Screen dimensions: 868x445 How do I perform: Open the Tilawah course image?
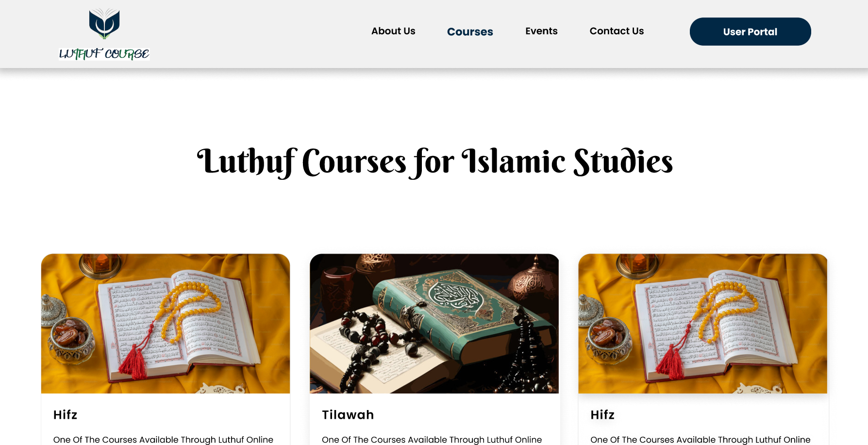[x=434, y=324]
